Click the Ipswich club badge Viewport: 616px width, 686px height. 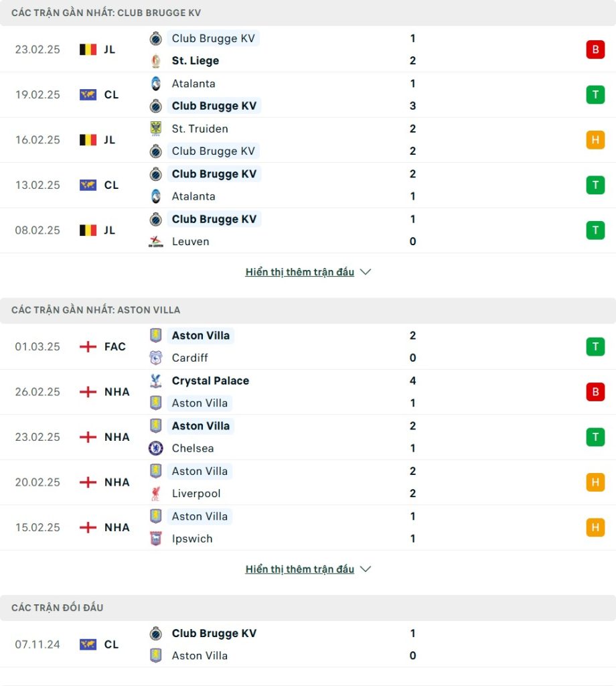(x=156, y=539)
